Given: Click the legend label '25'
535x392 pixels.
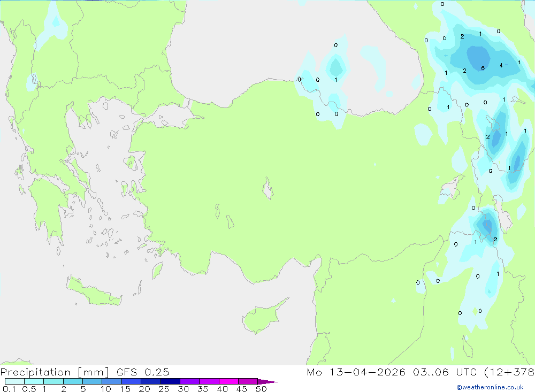Looking at the screenshot, I should coord(164,389).
